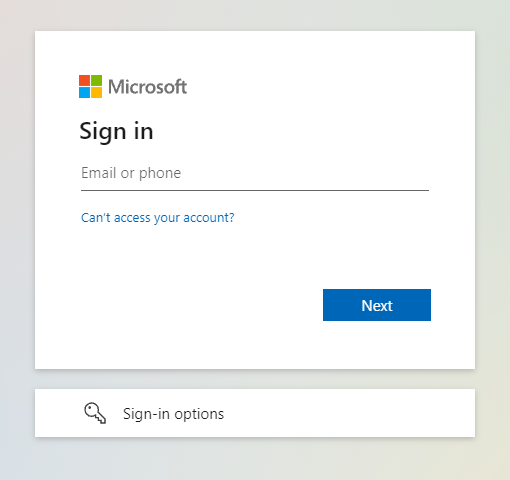The width and height of the screenshot is (510, 480).
Task: Click the underline beneath the email field
Action: (255, 190)
